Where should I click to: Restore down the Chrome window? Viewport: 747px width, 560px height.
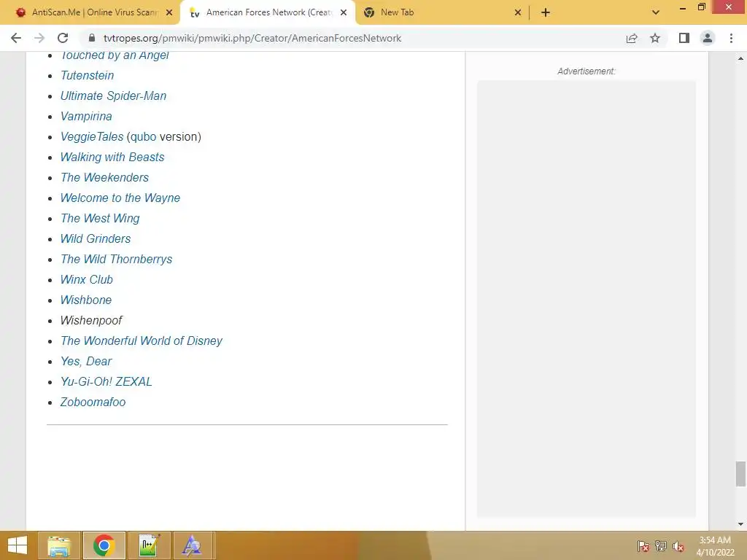pyautogui.click(x=701, y=7)
